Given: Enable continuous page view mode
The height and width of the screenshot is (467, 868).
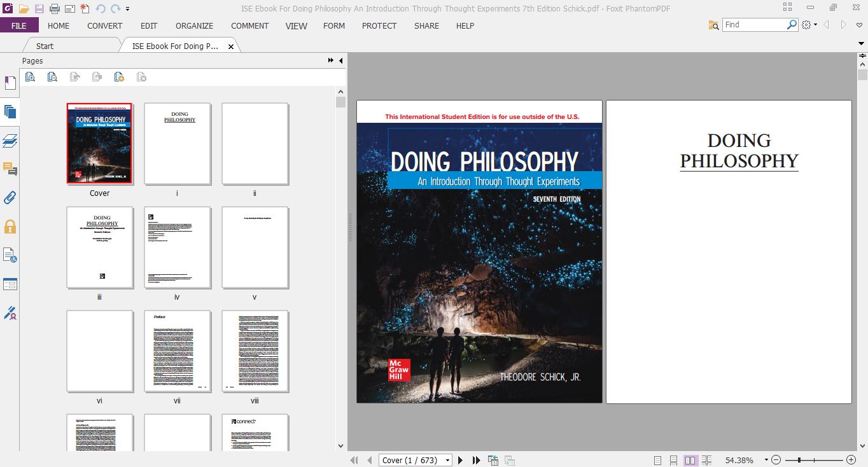Looking at the screenshot, I should pos(674,460).
